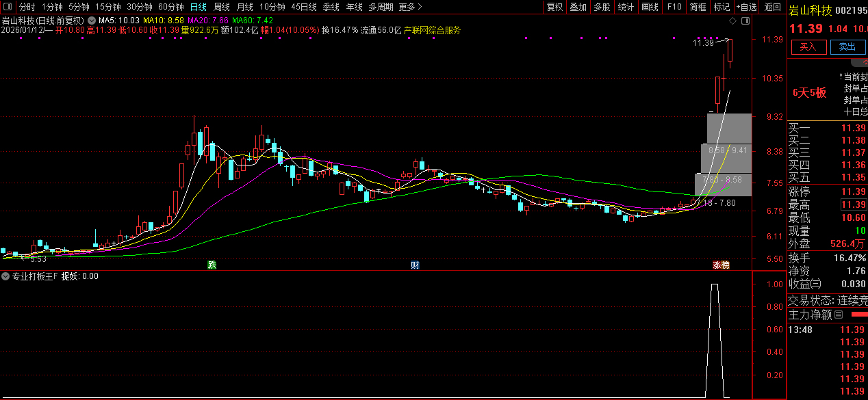Click 标记 mark toolbar button
The height and width of the screenshot is (400, 868).
point(722,7)
